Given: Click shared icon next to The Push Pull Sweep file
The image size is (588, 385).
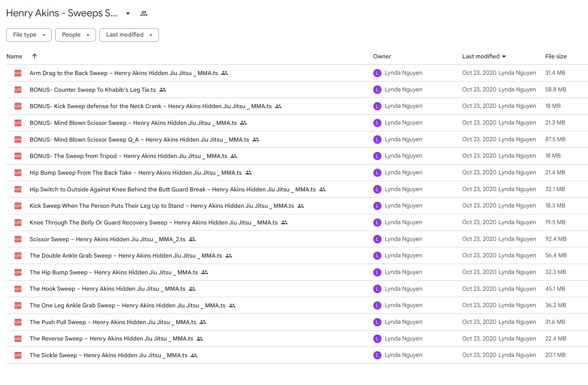Looking at the screenshot, I should coord(203,322).
